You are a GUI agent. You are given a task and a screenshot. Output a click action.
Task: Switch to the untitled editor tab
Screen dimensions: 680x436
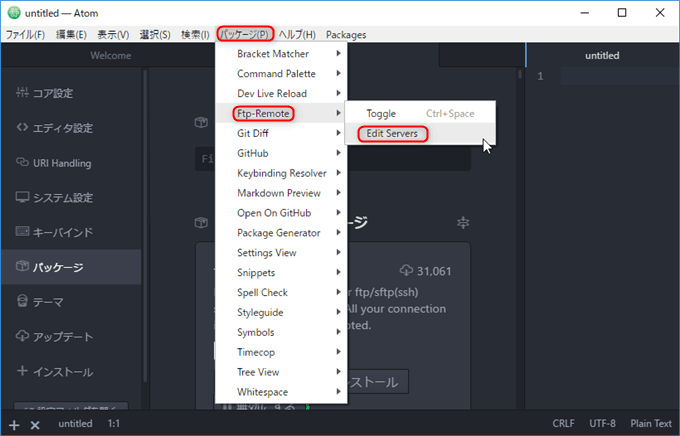[x=602, y=56]
